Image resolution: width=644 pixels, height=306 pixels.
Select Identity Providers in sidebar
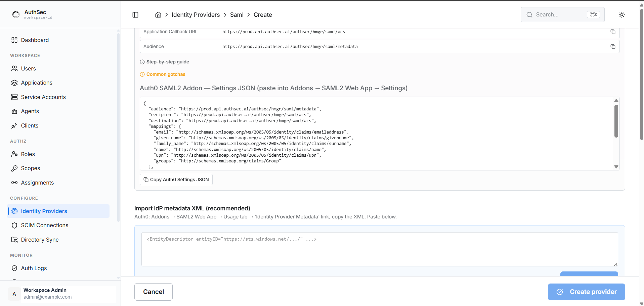pyautogui.click(x=58, y=211)
